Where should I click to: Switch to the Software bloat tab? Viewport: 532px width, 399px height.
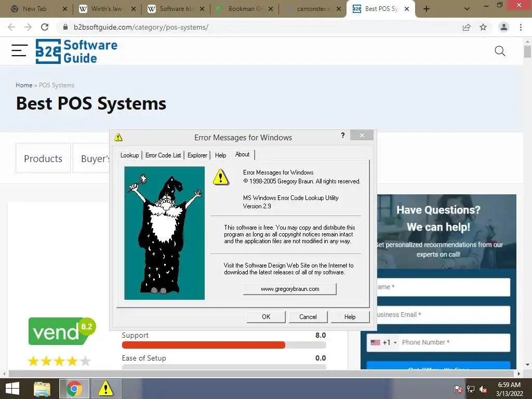click(177, 9)
